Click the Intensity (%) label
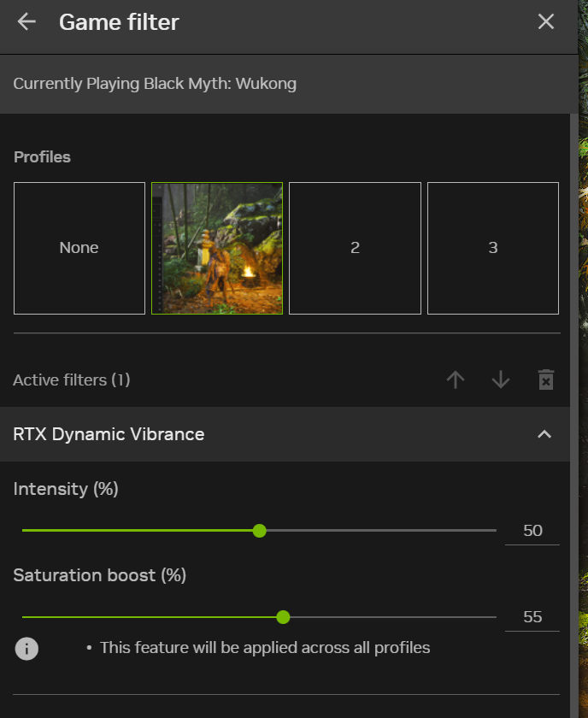588x718 pixels. pyautogui.click(x=66, y=489)
